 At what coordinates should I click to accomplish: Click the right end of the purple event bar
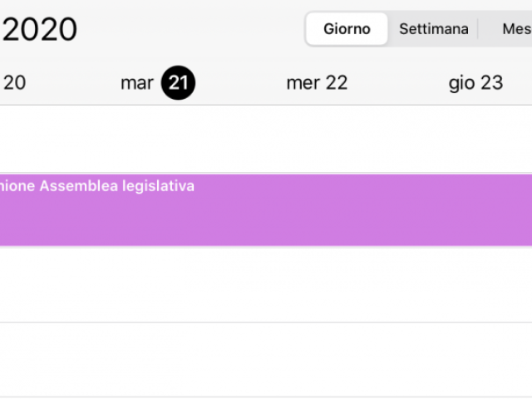coord(520,209)
